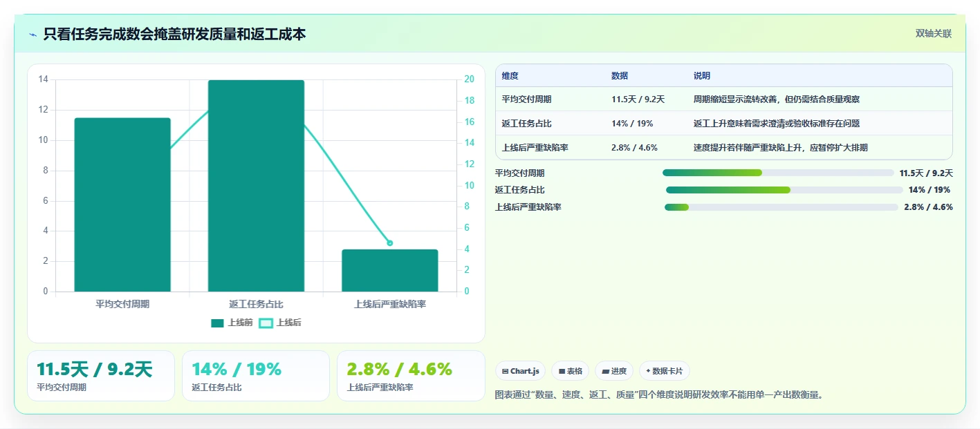
Task: Click the 上线后严重缺陷率 bar in chart
Action: pyautogui.click(x=390, y=270)
